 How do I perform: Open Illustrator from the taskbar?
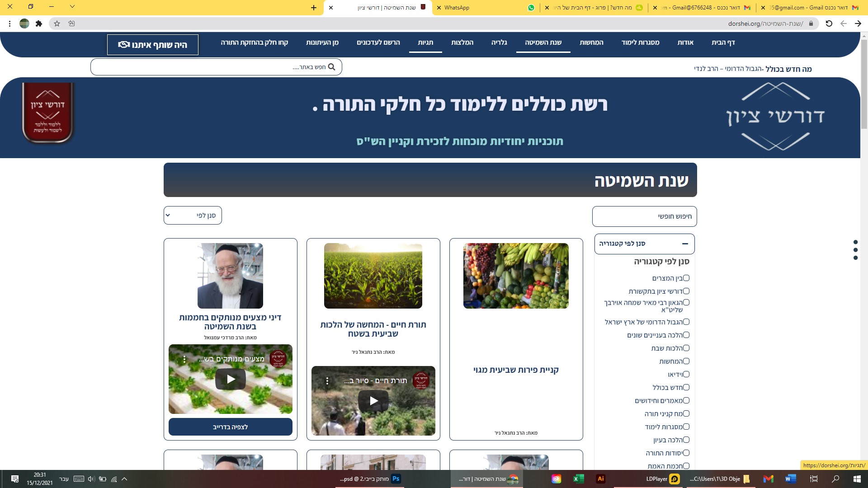[x=601, y=479]
